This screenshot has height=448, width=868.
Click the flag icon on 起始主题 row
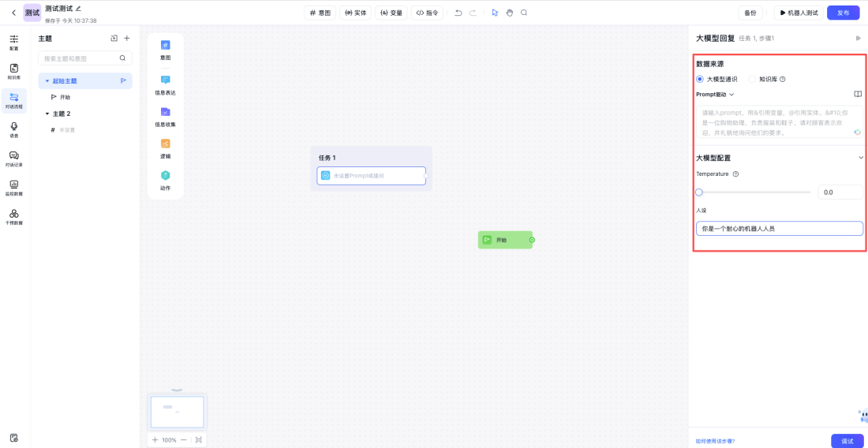click(123, 80)
